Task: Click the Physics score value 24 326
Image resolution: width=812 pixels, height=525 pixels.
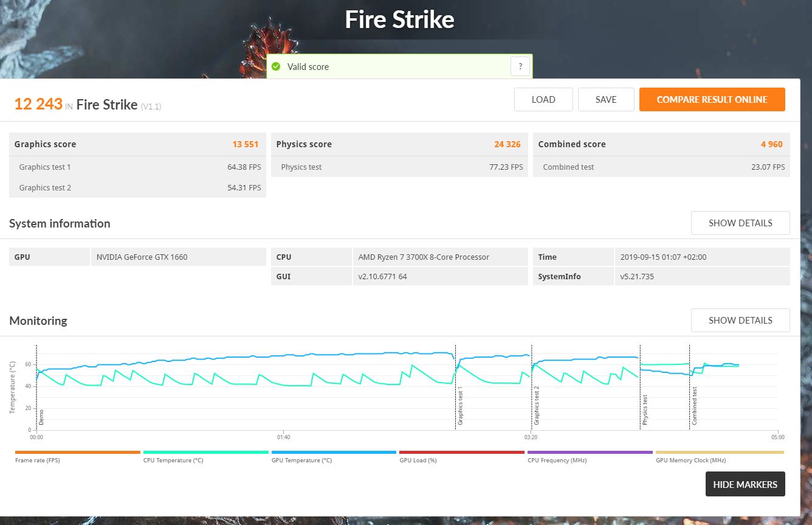Action: 507,144
